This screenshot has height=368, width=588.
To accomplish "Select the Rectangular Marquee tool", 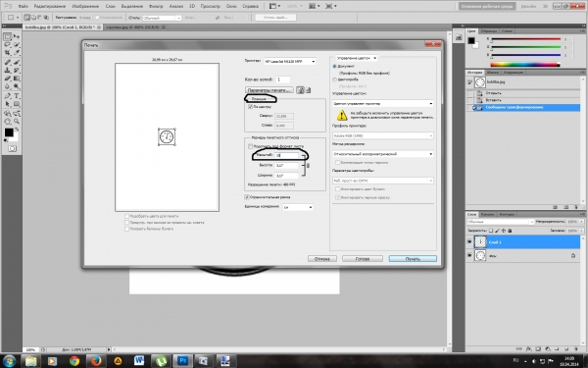I will [x=8, y=36].
